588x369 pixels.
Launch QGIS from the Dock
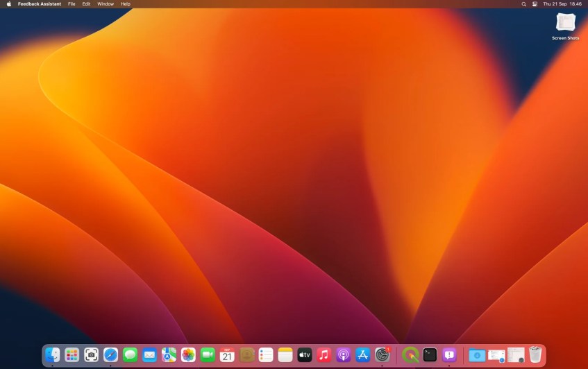(x=410, y=354)
